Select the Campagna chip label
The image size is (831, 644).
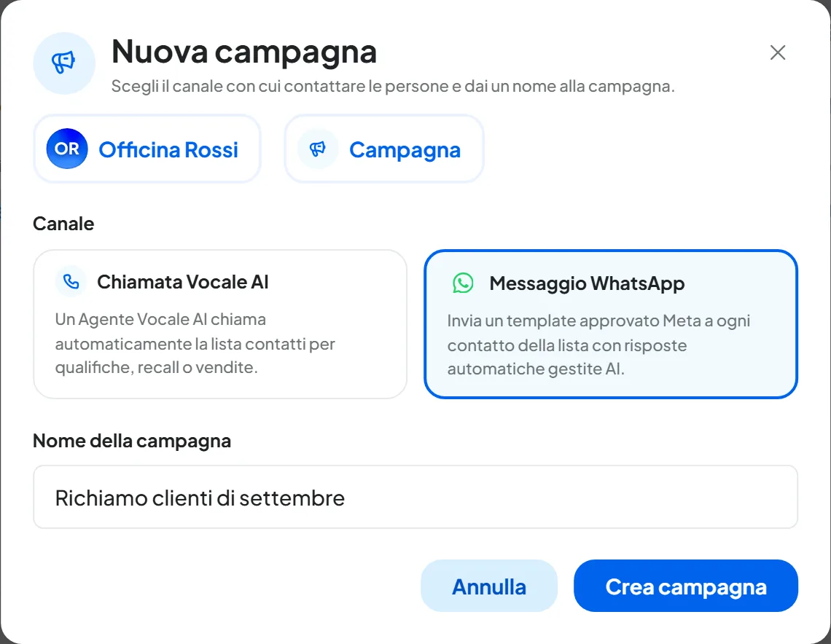tap(405, 150)
